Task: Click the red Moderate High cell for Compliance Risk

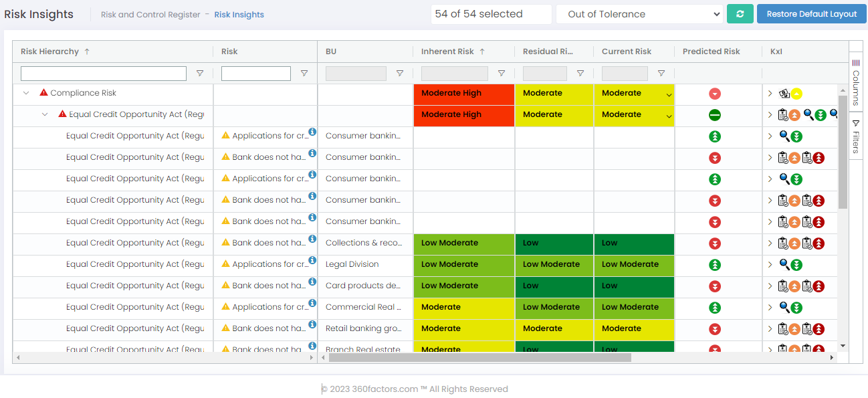Action: (x=464, y=94)
